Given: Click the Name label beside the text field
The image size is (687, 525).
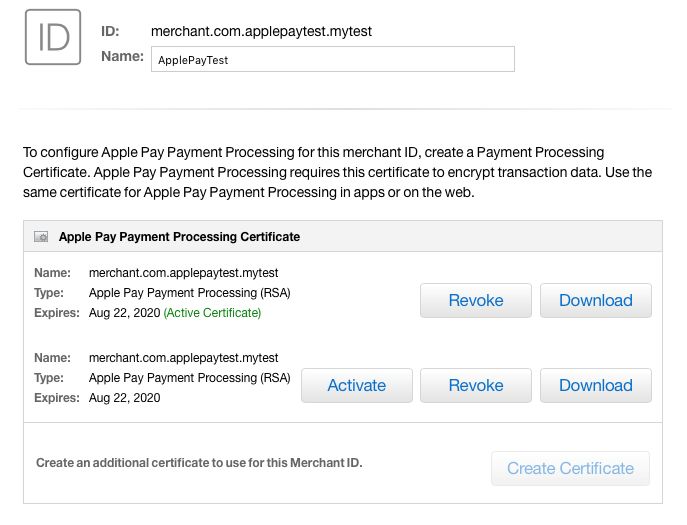Looking at the screenshot, I should [122, 57].
